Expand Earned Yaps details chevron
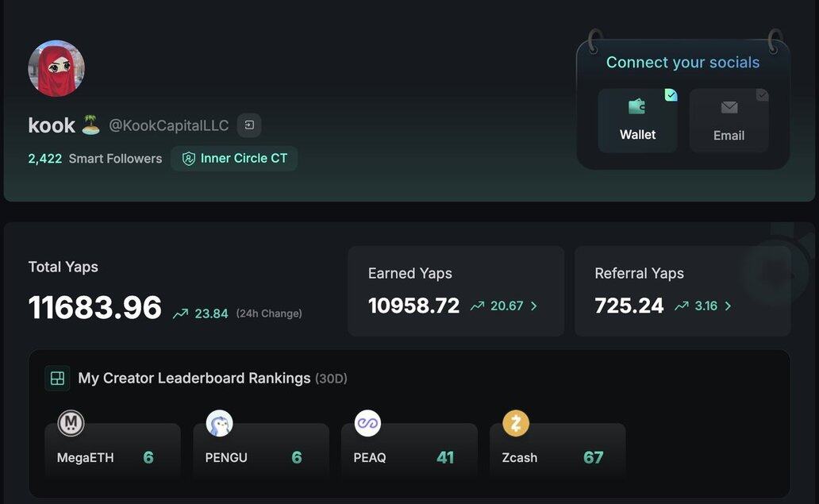Image resolution: width=819 pixels, height=504 pixels. [x=534, y=306]
